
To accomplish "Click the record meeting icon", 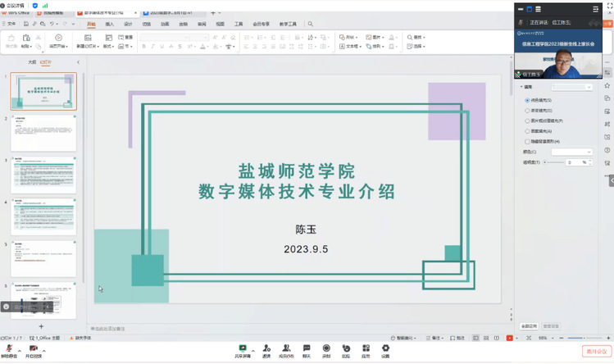I will pyautogui.click(x=326, y=348).
